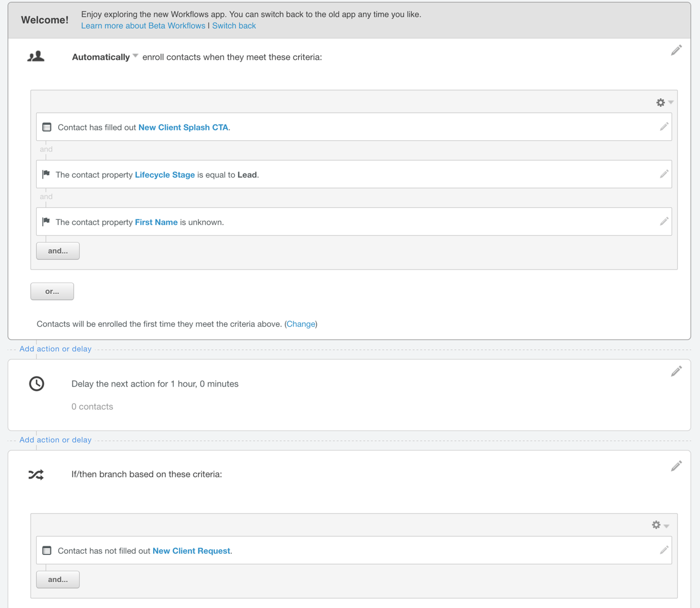Open the if/then criteria group settings gear
The height and width of the screenshot is (608, 700).
tap(656, 525)
